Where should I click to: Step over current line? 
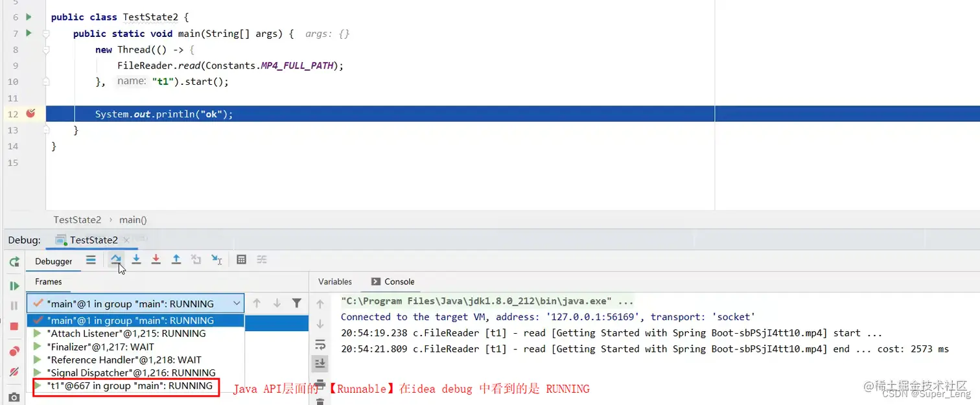[115, 260]
